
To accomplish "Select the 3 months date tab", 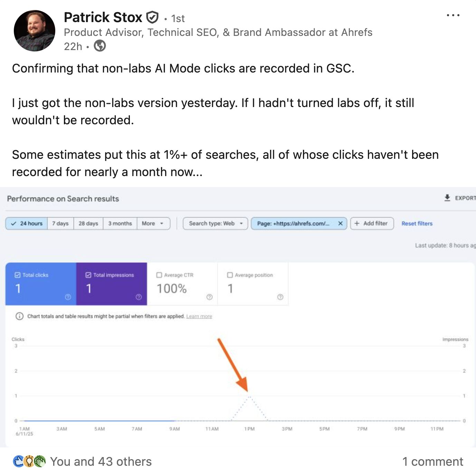I will coord(120,223).
